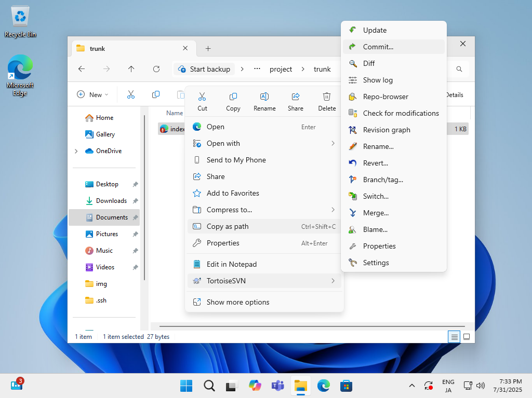Screen dimensions: 532x398
Task: Open Gallery in the navigation pane
Action: tap(104, 134)
